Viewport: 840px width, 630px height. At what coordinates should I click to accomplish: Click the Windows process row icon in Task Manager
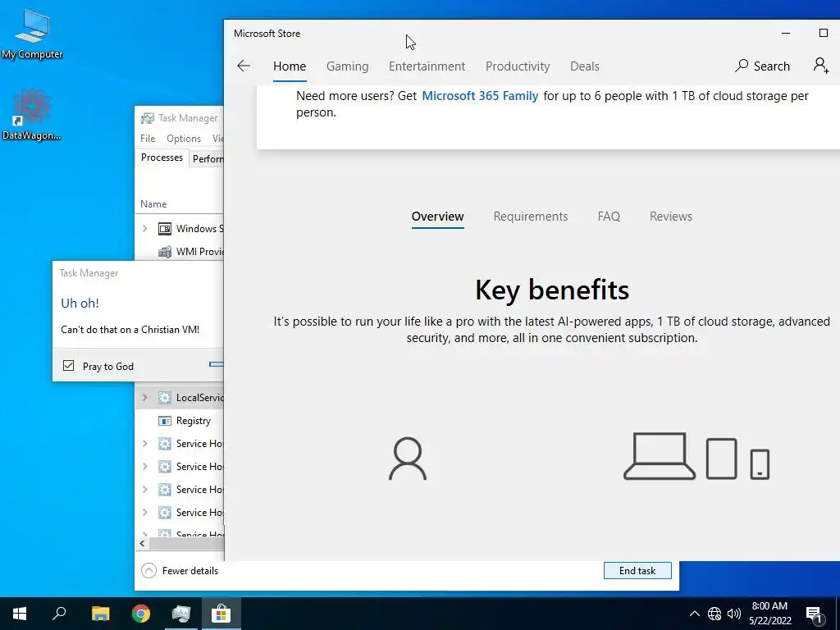pyautogui.click(x=164, y=229)
